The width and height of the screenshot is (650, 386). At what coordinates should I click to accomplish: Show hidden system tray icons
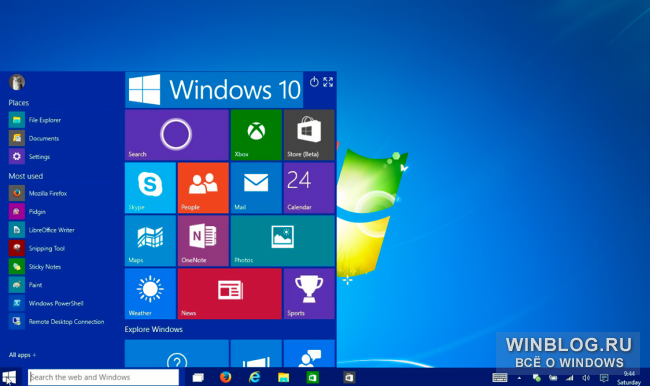tap(519, 378)
